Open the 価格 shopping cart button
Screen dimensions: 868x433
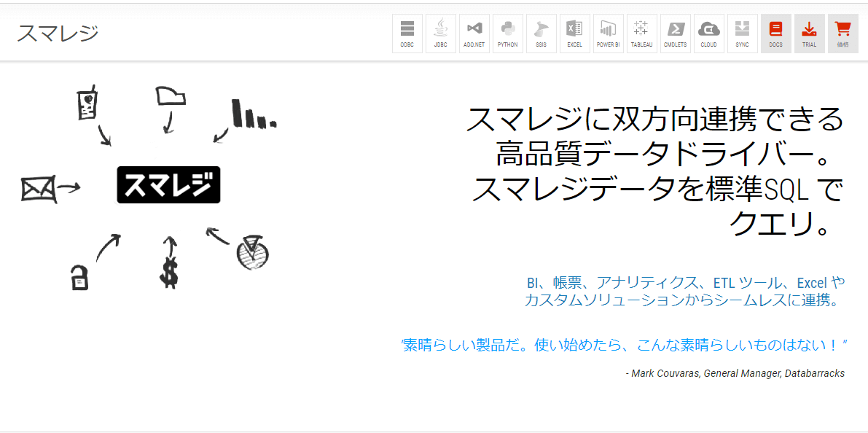tap(843, 34)
